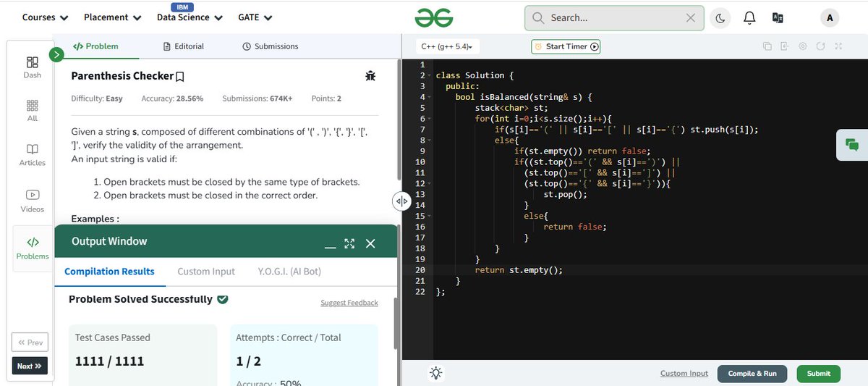868x386 pixels.
Task: Open the Dash sidebar item
Action: click(x=33, y=67)
